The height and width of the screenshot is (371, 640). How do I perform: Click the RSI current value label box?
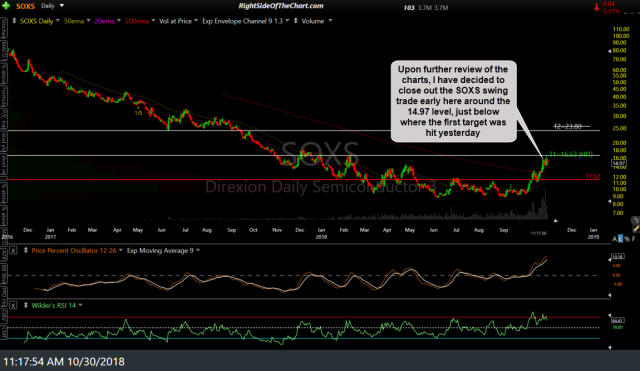[x=617, y=321]
